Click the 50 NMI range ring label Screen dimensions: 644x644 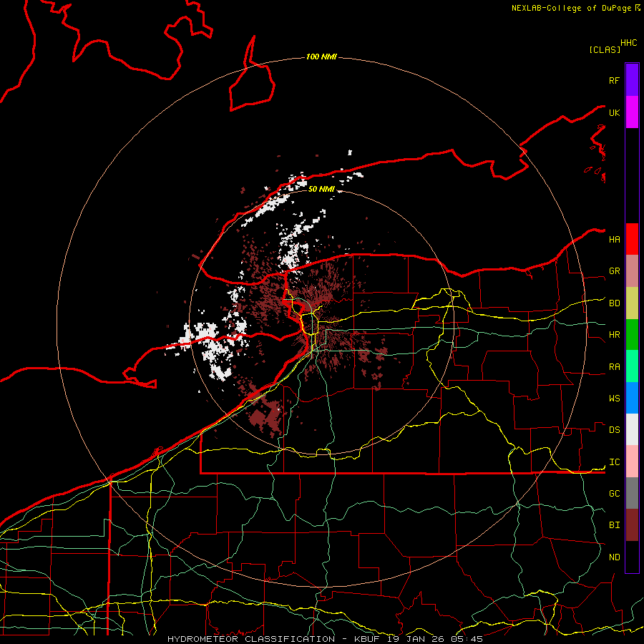321,189
